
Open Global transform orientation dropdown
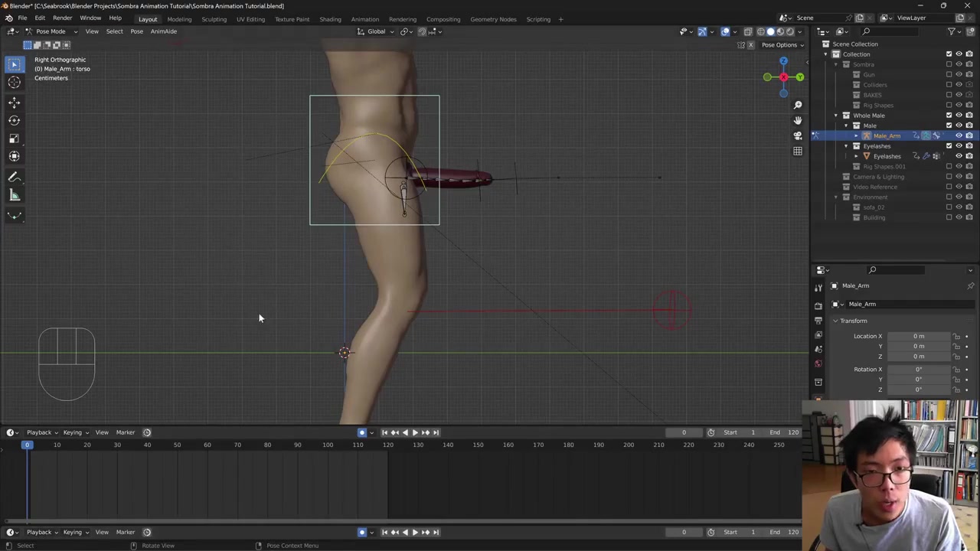(376, 31)
